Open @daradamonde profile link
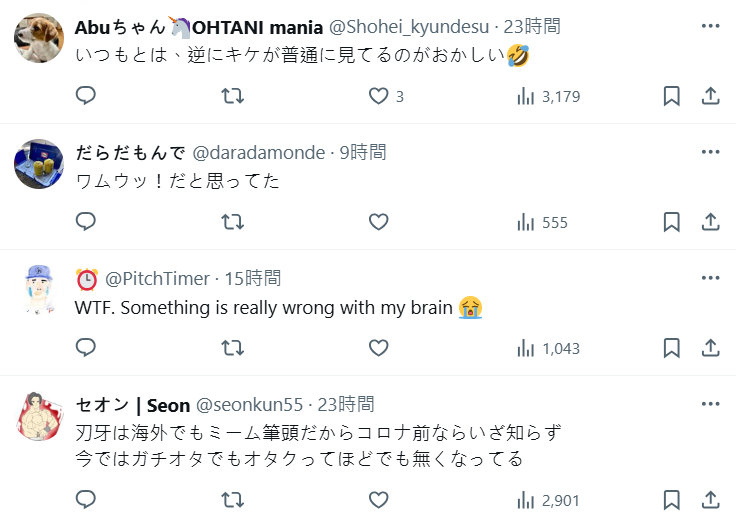Image resolution: width=736 pixels, height=521 pixels. (258, 152)
